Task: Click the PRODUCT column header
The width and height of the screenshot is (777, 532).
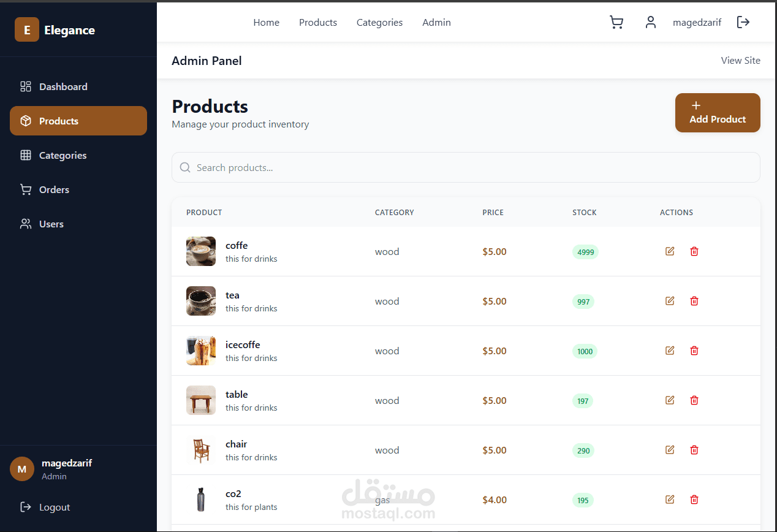Action: pyautogui.click(x=204, y=213)
